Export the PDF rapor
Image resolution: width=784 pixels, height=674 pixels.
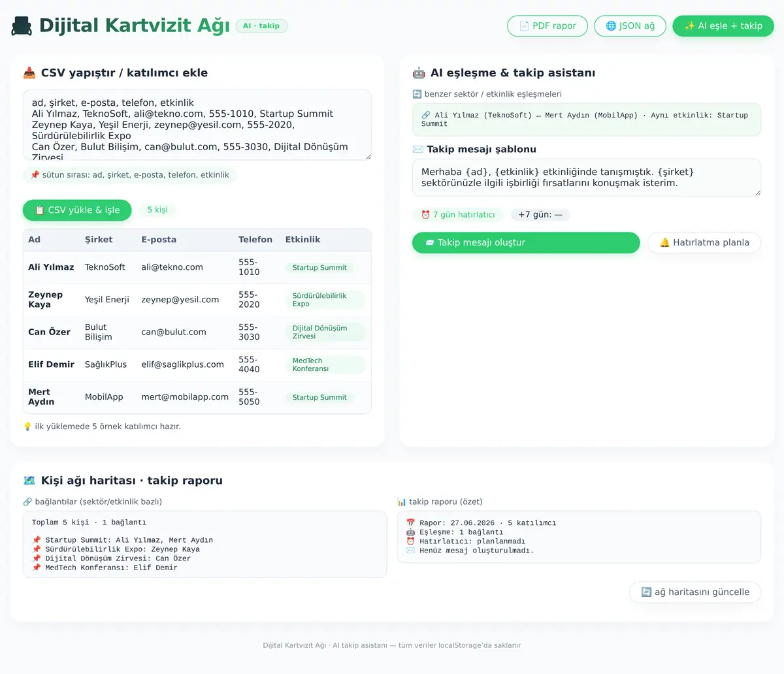click(x=547, y=26)
